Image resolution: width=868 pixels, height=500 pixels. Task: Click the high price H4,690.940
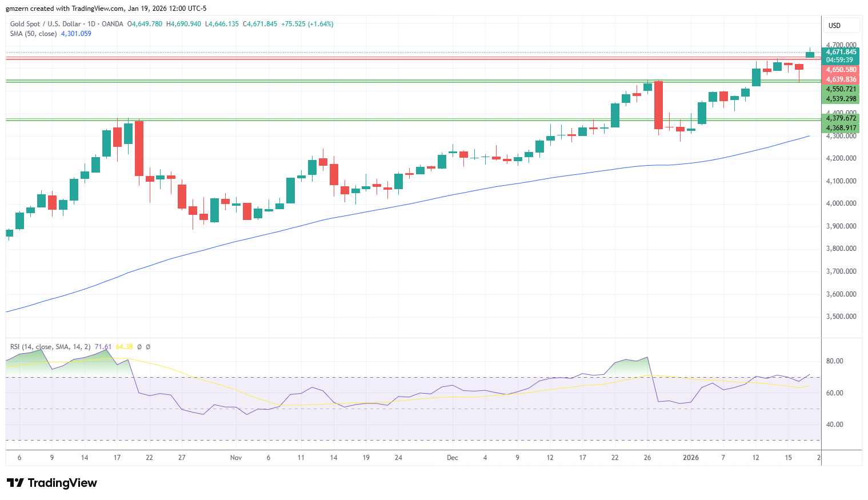183,24
